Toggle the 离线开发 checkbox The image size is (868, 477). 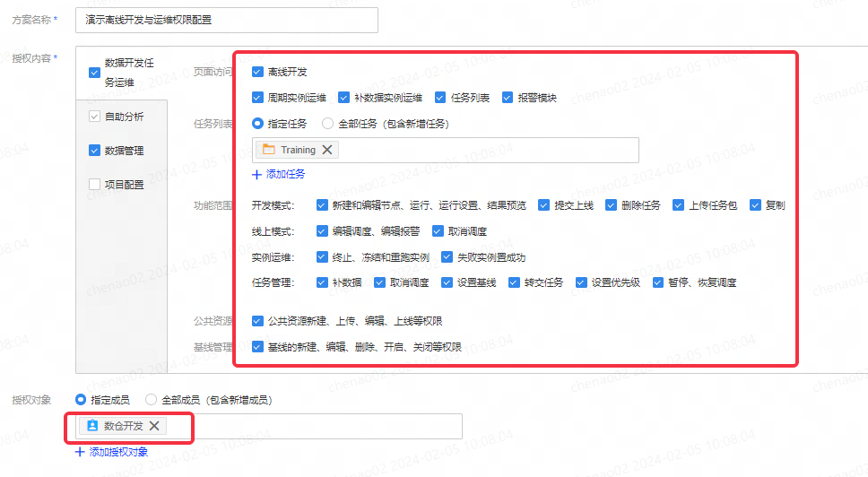pos(257,72)
